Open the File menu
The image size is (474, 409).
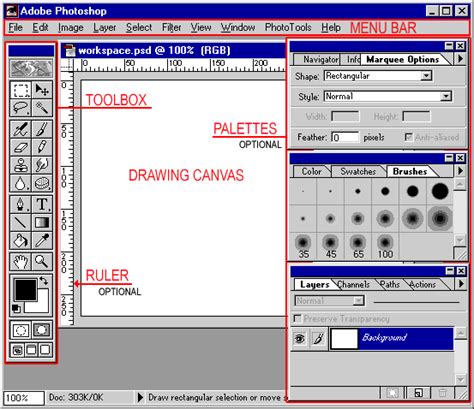point(15,28)
